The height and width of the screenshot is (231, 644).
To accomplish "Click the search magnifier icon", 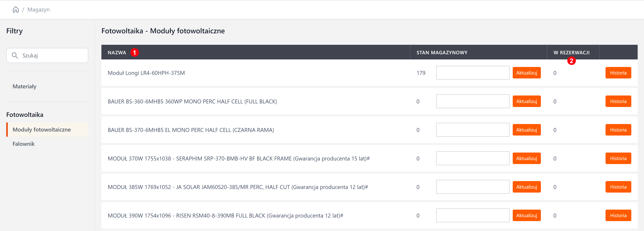I will pyautogui.click(x=15, y=55).
